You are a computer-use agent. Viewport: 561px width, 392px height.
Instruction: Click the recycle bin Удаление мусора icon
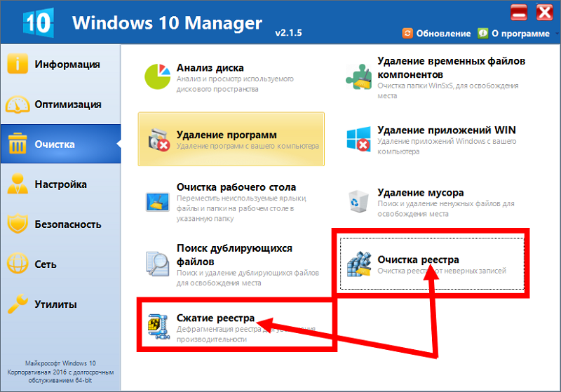click(359, 201)
